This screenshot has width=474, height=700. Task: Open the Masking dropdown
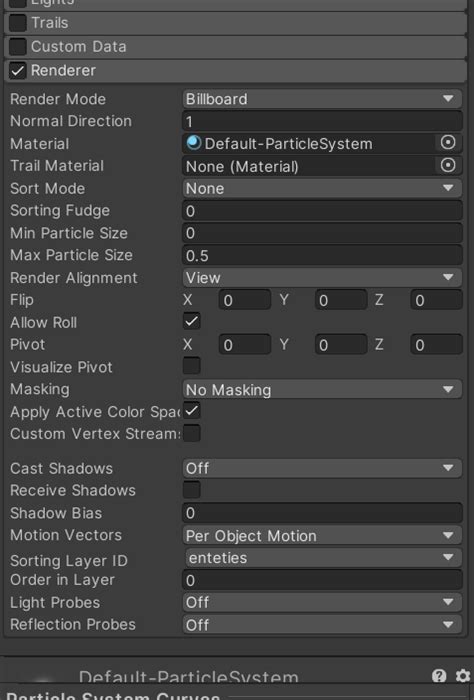322,389
